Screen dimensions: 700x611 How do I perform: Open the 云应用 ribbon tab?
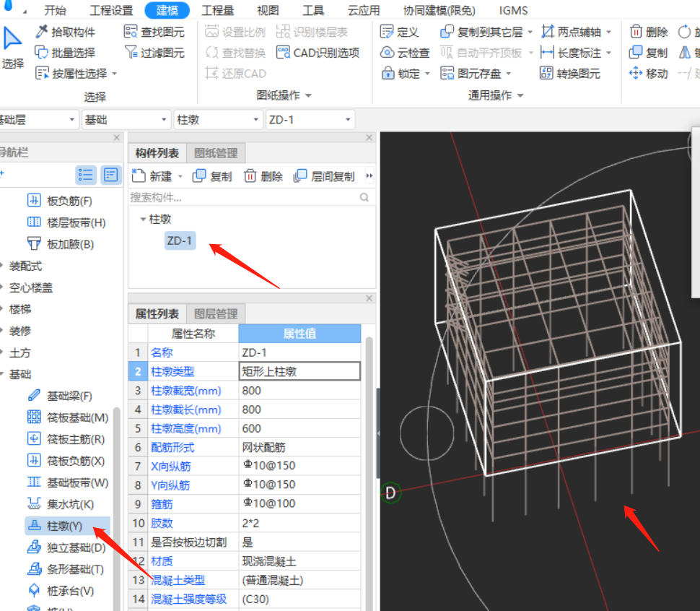(364, 10)
